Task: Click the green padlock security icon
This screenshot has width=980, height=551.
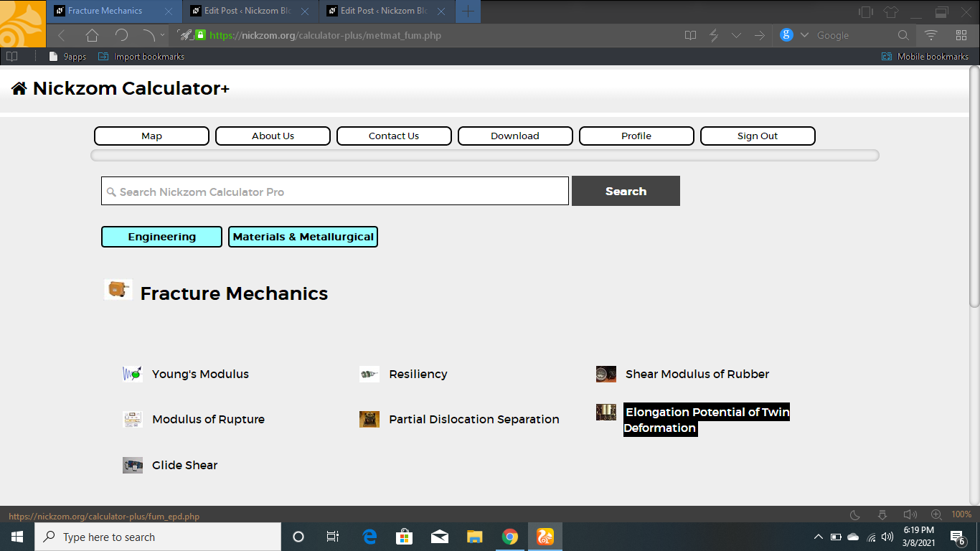Action: (201, 35)
